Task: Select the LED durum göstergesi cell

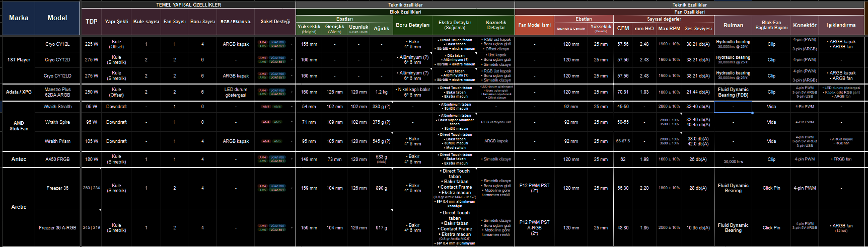Action: pyautogui.click(x=236, y=92)
